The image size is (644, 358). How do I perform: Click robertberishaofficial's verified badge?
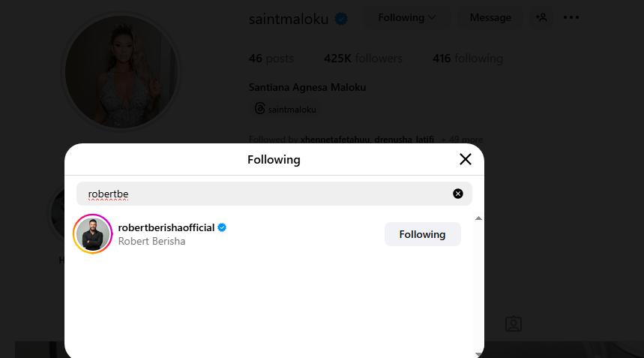click(223, 227)
